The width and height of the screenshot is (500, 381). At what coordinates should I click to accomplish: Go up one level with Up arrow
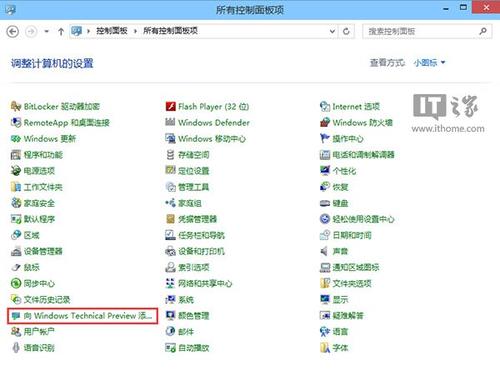pyautogui.click(x=61, y=31)
